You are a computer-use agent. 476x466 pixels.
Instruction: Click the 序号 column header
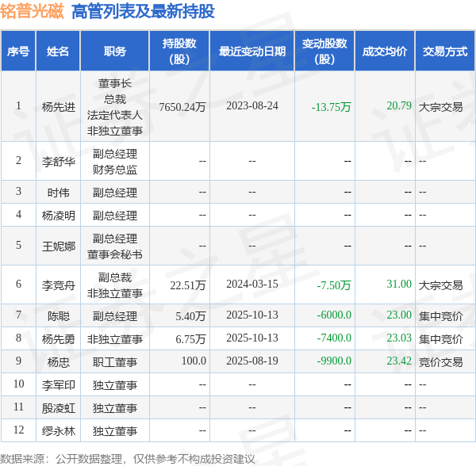pos(18,52)
